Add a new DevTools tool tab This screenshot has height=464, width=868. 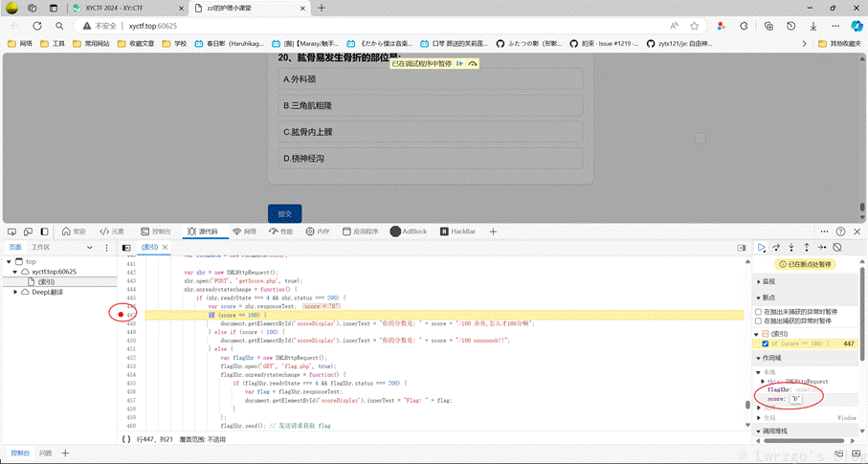point(493,232)
